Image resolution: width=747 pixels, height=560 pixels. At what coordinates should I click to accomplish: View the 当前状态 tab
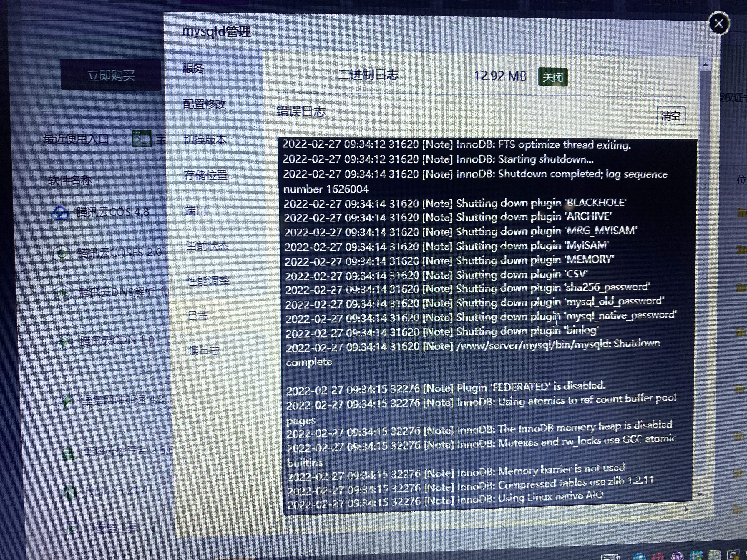(x=207, y=246)
